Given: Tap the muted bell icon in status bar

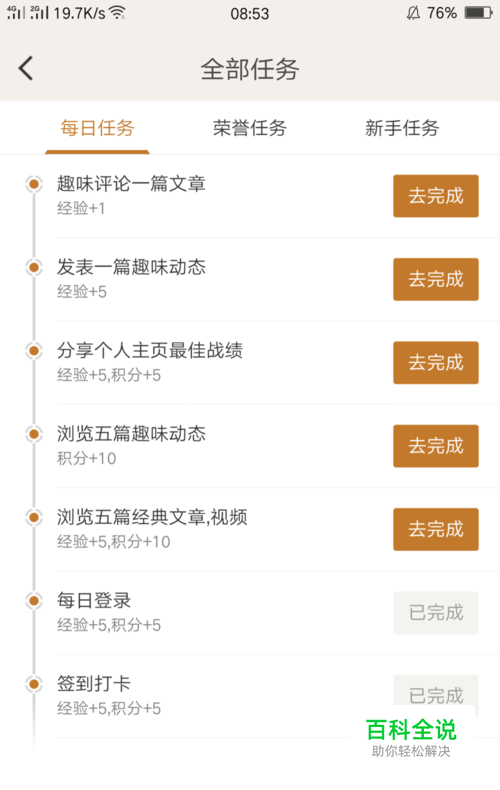Looking at the screenshot, I should [x=413, y=13].
